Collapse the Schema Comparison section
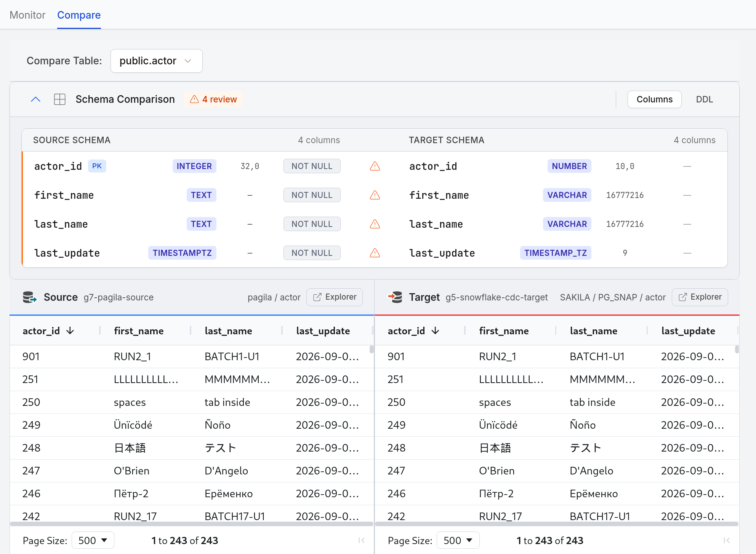This screenshot has height=554, width=756. pos(35,99)
